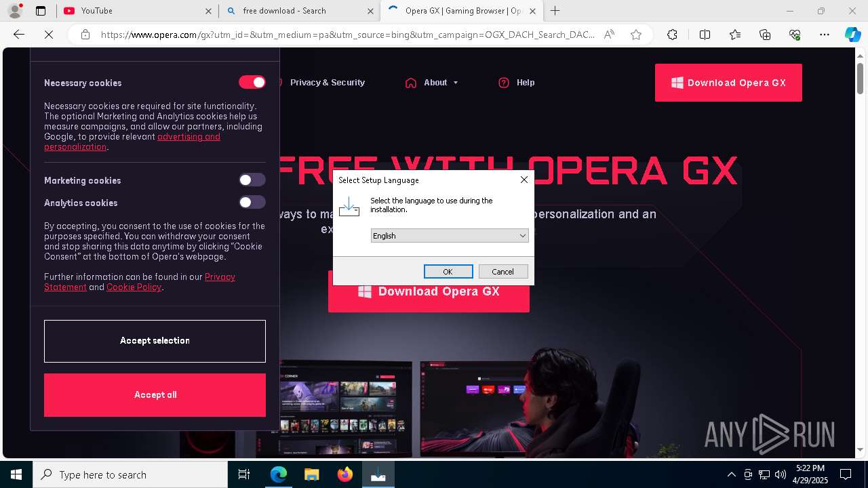
Task: Click Cancel in language dialog
Action: click(x=503, y=271)
